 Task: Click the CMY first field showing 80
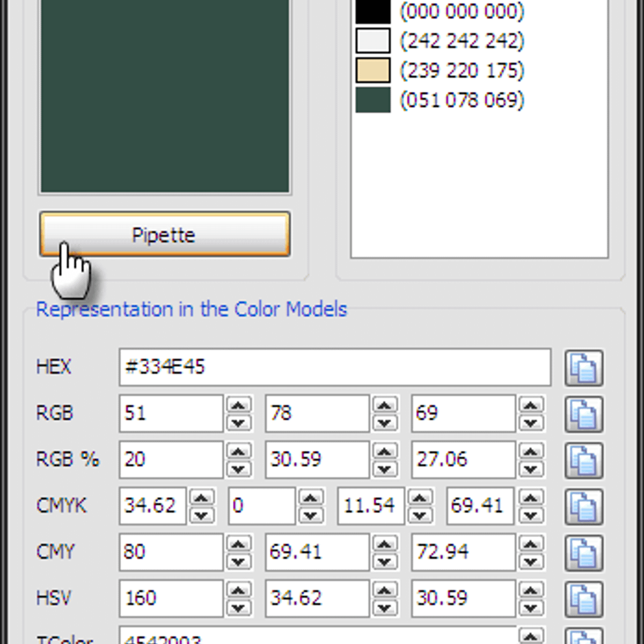pyautogui.click(x=170, y=552)
